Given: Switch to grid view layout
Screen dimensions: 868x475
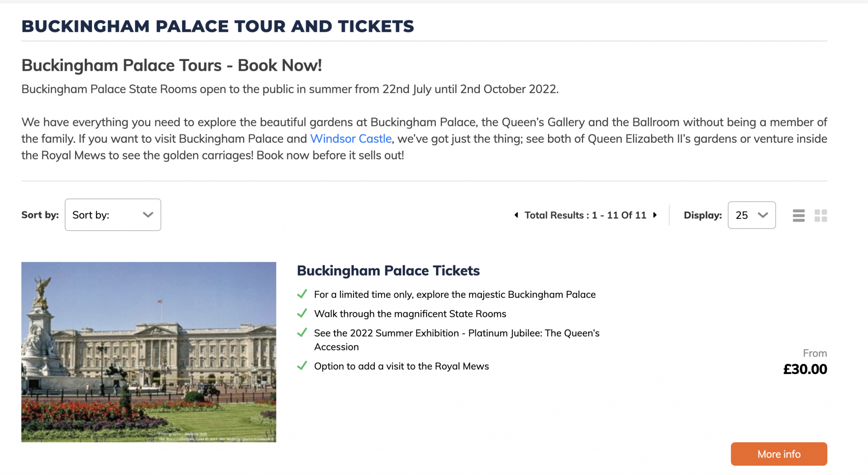Looking at the screenshot, I should click(x=821, y=215).
